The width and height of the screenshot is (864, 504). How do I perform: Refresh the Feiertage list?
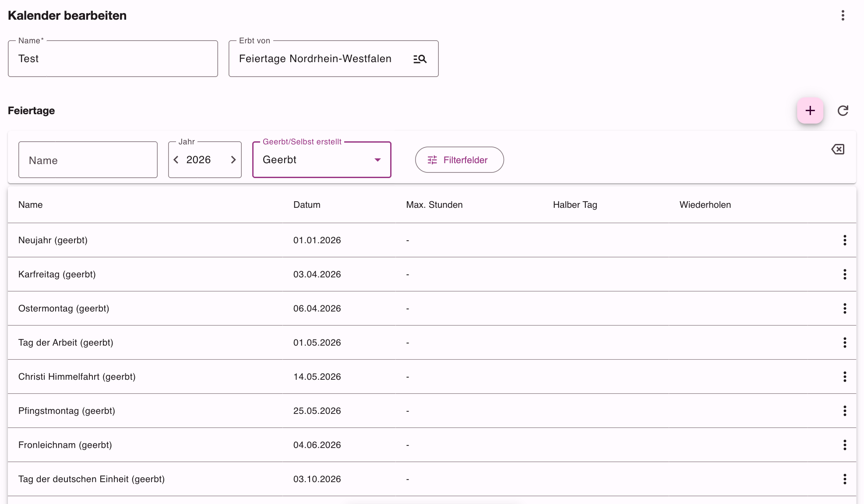pos(843,111)
